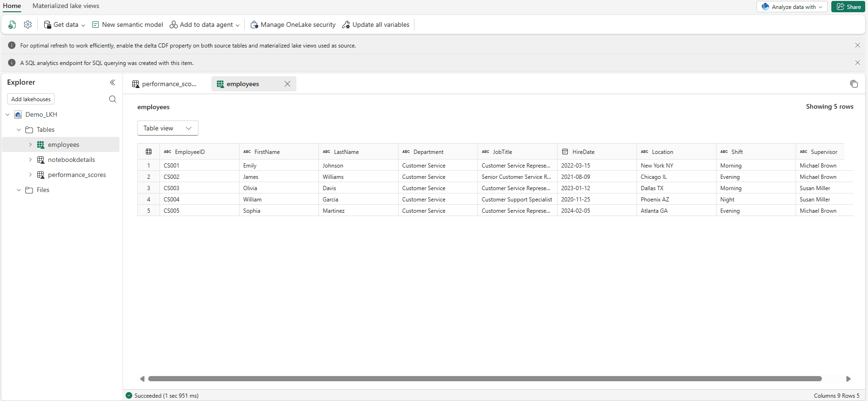Click the FirstName column header
The height and width of the screenshot is (401, 868).
279,152
